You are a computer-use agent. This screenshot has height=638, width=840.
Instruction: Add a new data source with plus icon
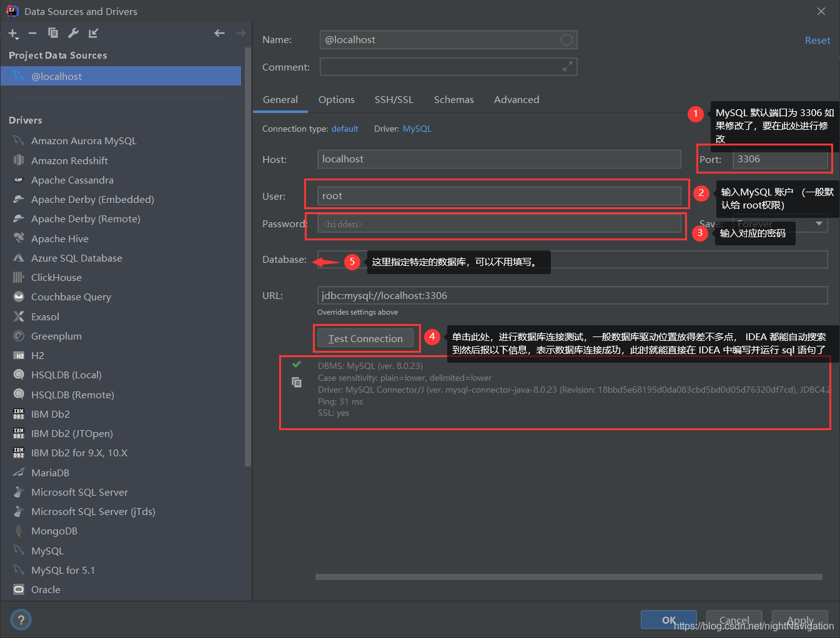pyautogui.click(x=13, y=33)
